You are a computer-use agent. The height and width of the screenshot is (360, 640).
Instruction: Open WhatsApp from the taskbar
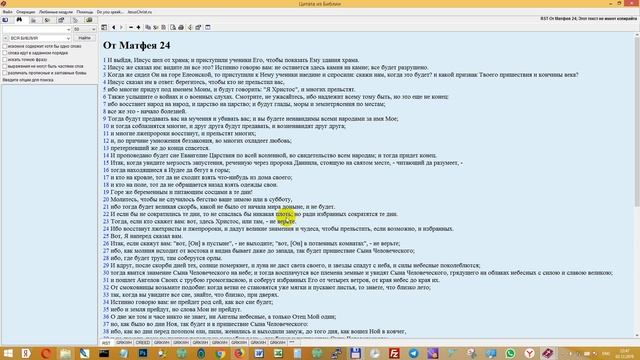point(510,353)
